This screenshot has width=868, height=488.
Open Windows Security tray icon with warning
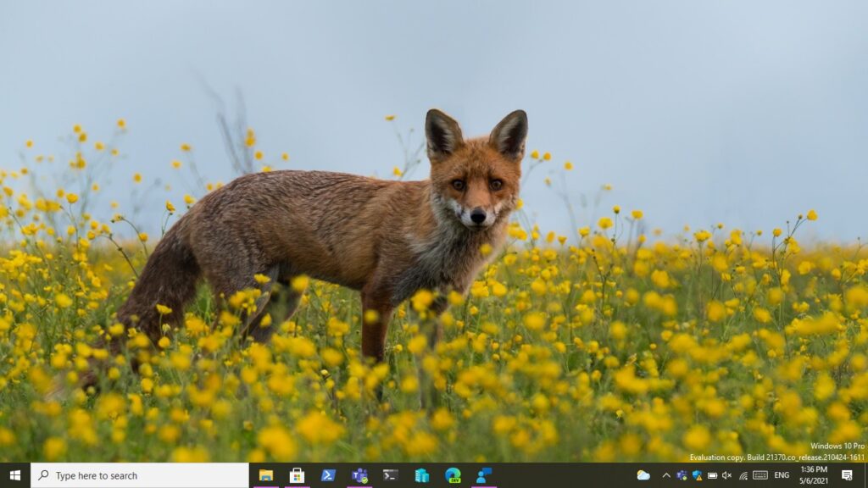coord(697,475)
